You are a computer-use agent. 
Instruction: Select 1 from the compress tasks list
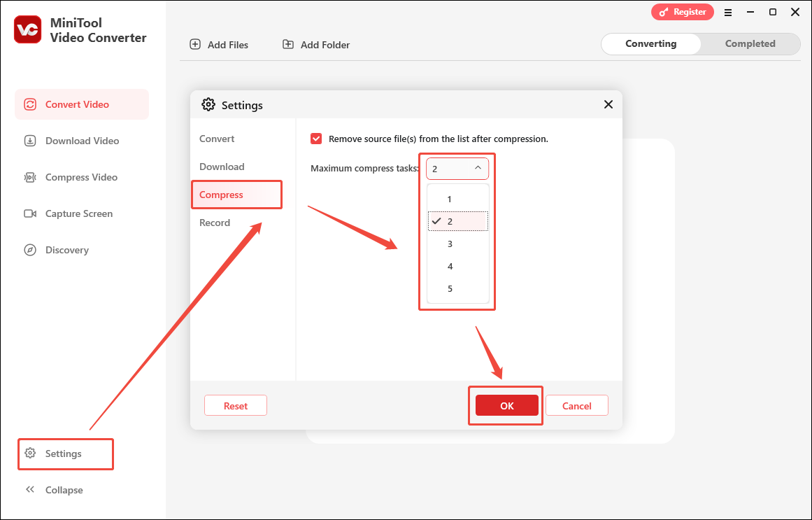tap(449, 199)
